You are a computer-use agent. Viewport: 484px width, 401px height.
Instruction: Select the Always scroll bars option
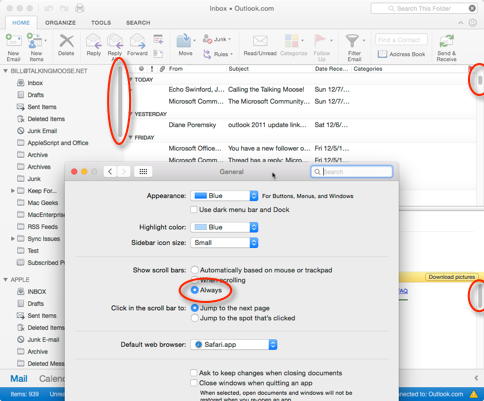click(x=195, y=290)
